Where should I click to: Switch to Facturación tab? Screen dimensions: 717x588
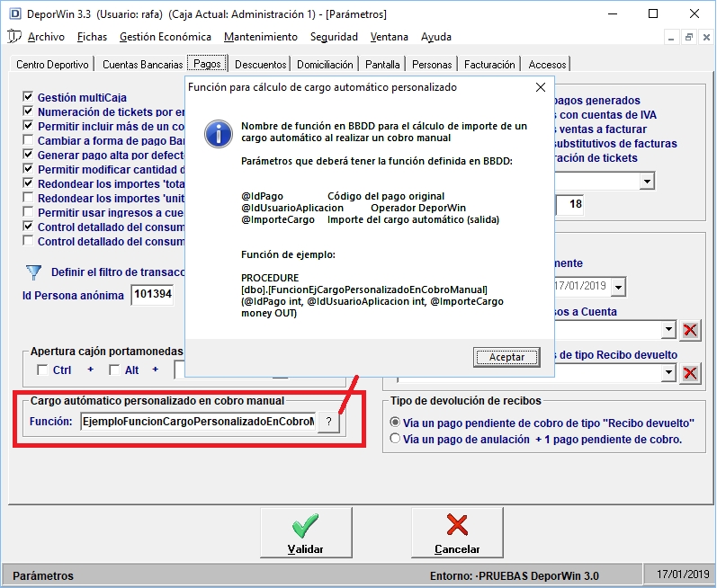(489, 65)
